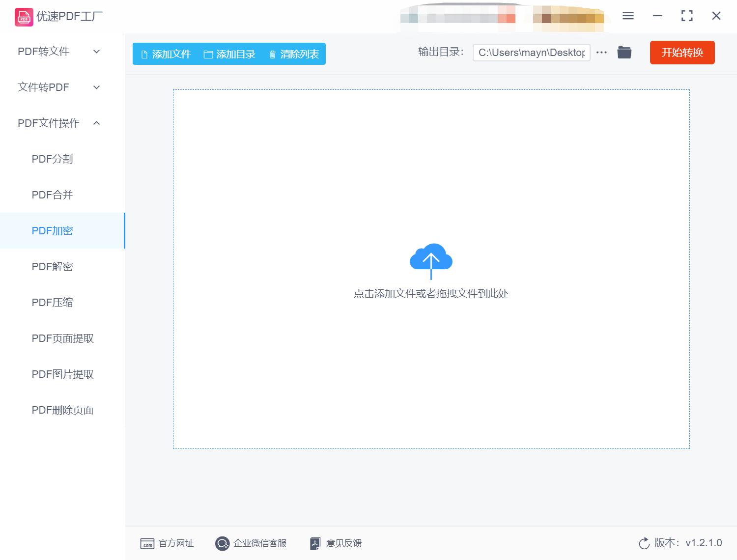Click the ... browse button beside output path
The height and width of the screenshot is (560, 737).
click(x=601, y=52)
